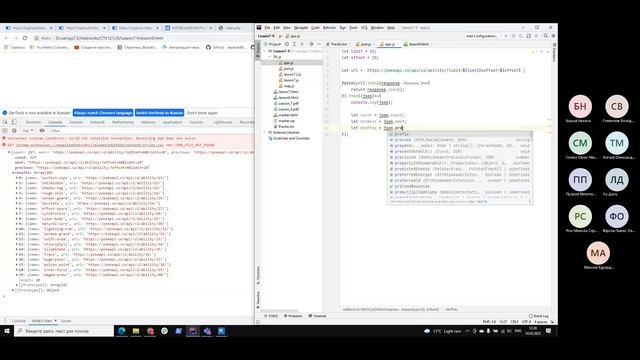Image resolution: width=640 pixels, height=360 pixels.
Task: Select the What's New drawer tab
Action: (42, 321)
